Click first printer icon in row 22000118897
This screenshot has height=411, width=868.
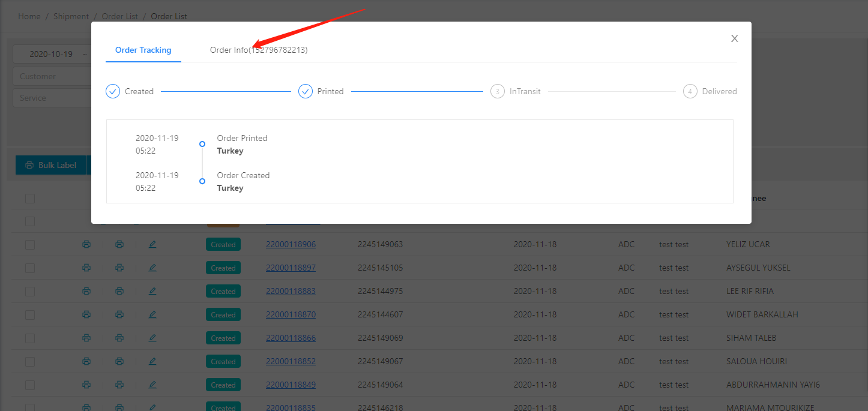click(x=86, y=268)
